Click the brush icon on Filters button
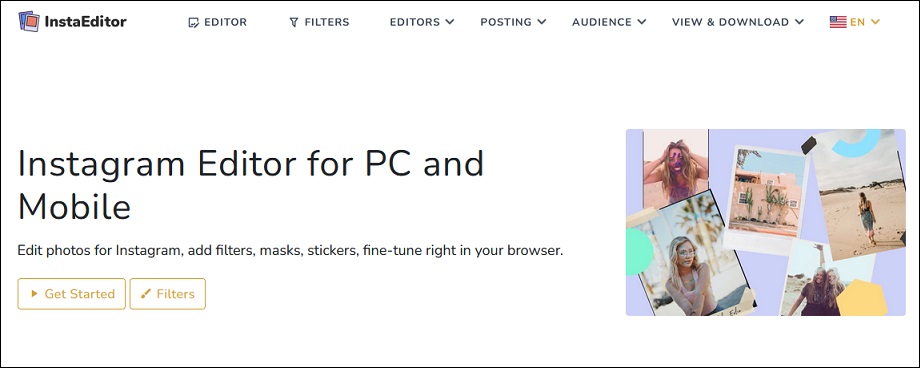 coord(146,293)
